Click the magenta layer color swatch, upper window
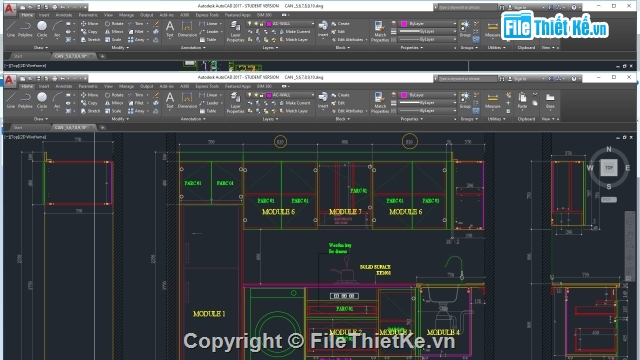Screen dimensions: 640x360 click(269, 24)
